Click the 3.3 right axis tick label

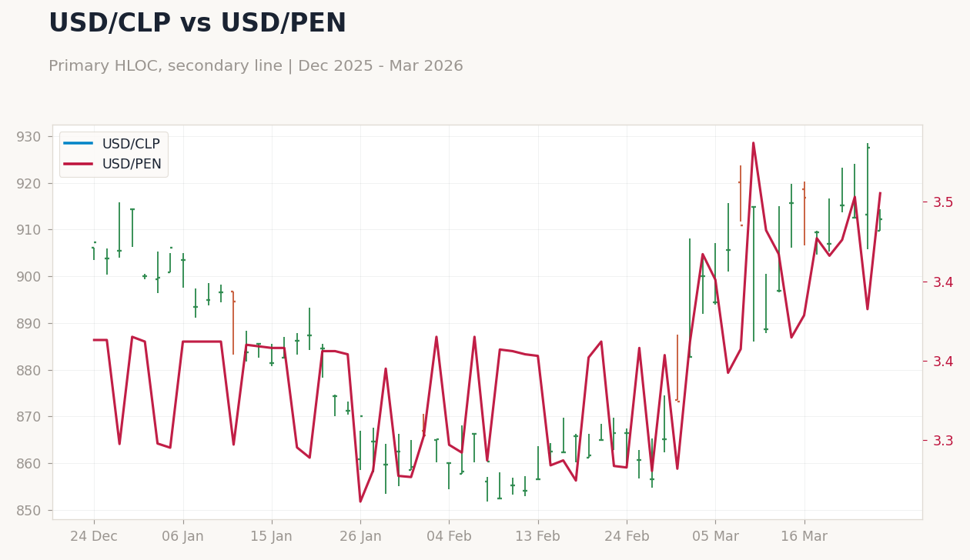pyautogui.click(x=943, y=441)
